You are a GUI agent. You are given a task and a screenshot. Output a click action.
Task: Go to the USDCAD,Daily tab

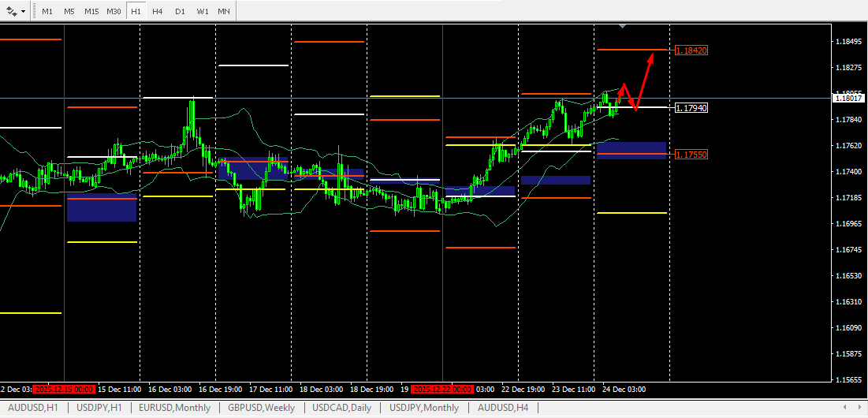pyautogui.click(x=342, y=408)
